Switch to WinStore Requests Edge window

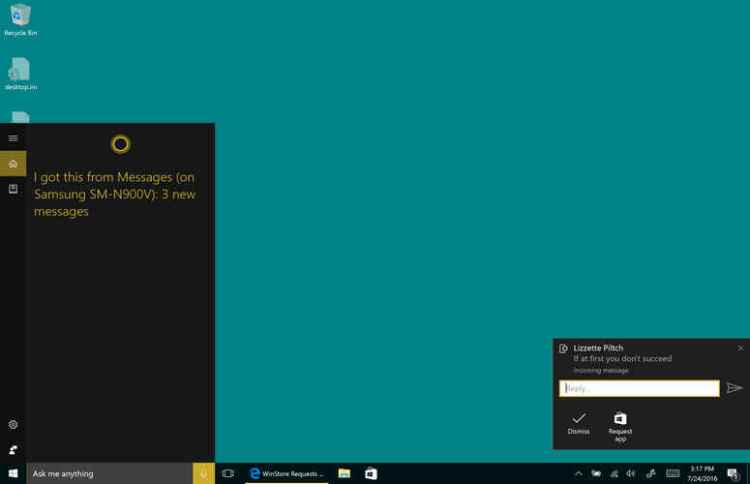pos(287,473)
